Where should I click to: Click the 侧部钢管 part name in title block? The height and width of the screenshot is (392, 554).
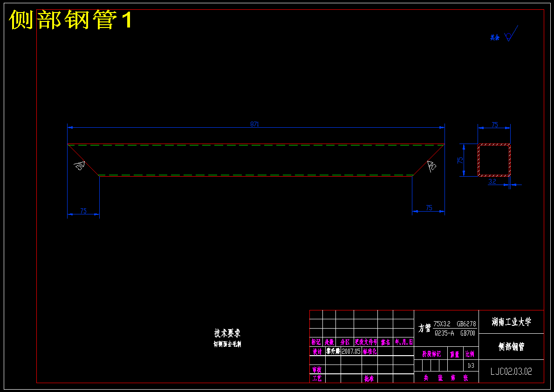(x=511, y=346)
